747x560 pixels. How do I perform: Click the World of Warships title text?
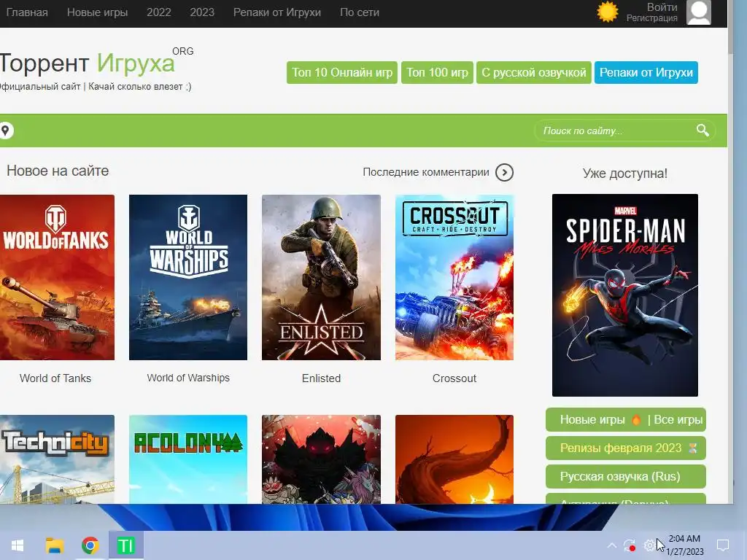(x=188, y=378)
